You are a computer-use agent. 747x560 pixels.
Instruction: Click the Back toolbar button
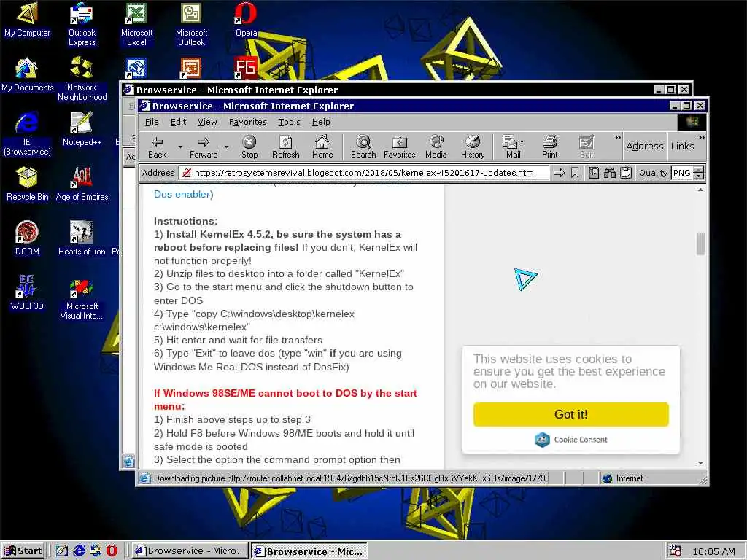coord(158,146)
